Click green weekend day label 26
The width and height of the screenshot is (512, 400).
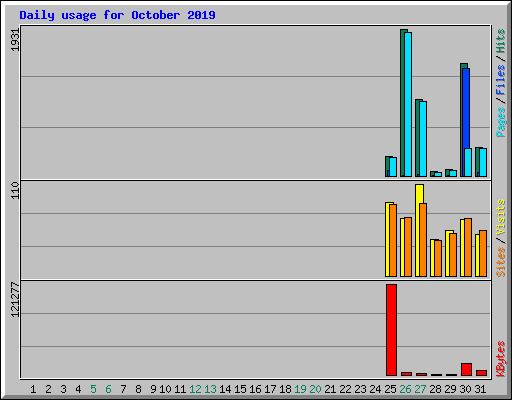(405, 389)
